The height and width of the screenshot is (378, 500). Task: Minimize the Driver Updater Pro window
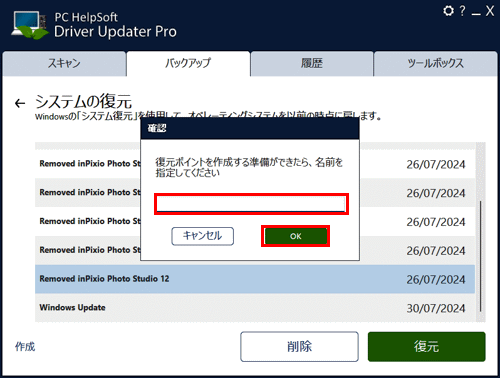pos(476,14)
